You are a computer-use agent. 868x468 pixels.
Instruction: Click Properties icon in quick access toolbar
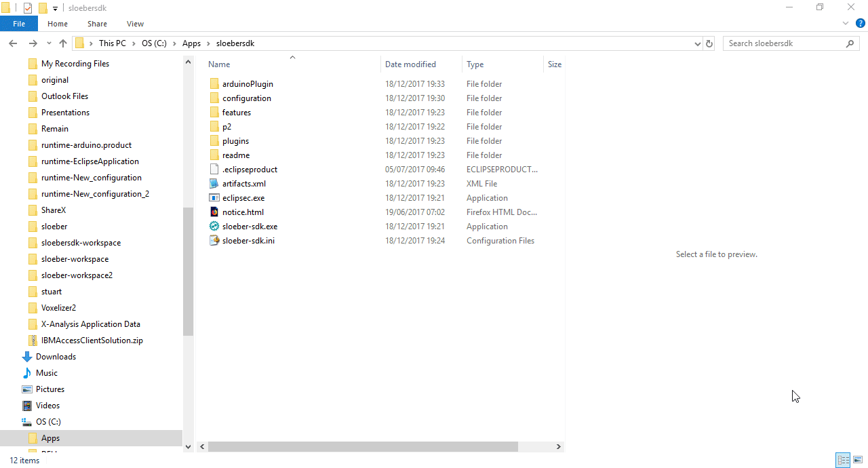click(x=28, y=8)
